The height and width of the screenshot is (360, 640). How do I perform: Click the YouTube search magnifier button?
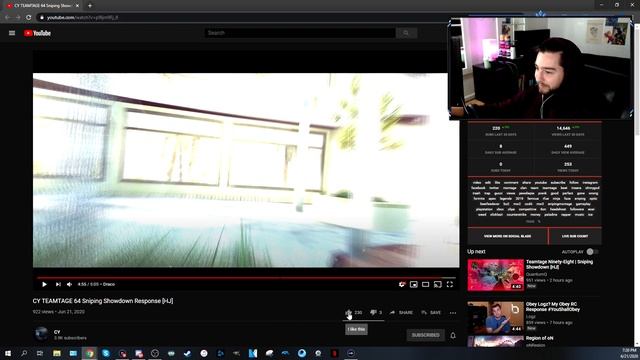tap(406, 33)
